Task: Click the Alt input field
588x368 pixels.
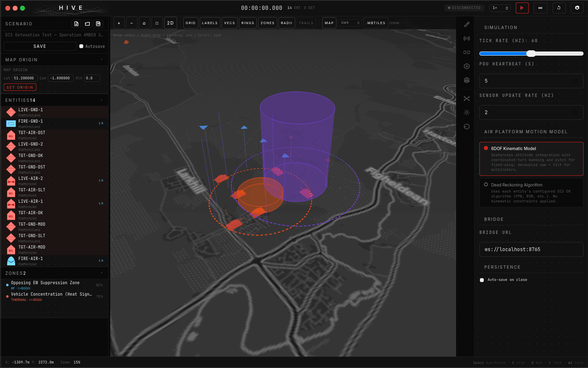Action: click(92, 78)
